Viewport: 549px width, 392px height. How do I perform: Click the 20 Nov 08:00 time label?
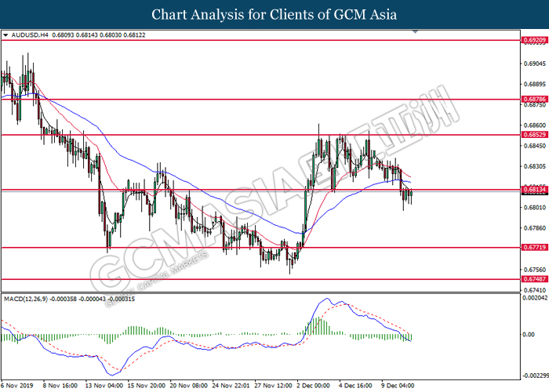189,386
